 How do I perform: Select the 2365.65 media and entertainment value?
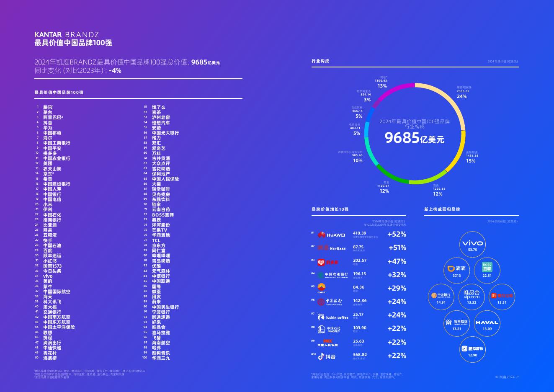463,91
